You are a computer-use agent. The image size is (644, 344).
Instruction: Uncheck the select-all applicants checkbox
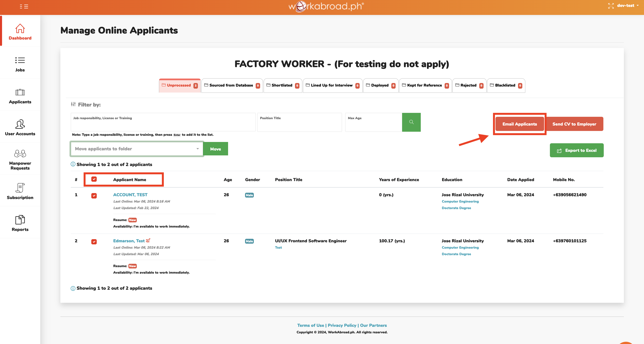94,179
